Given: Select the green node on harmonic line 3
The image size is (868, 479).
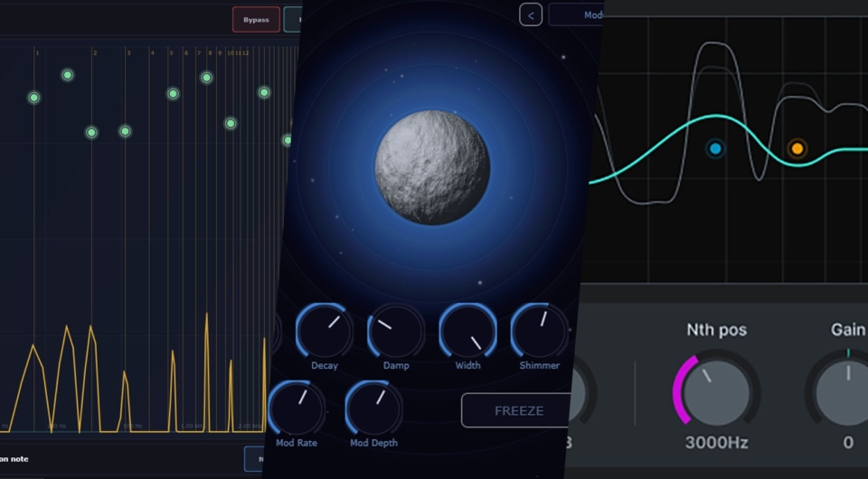Looking at the screenshot, I should pyautogui.click(x=125, y=131).
